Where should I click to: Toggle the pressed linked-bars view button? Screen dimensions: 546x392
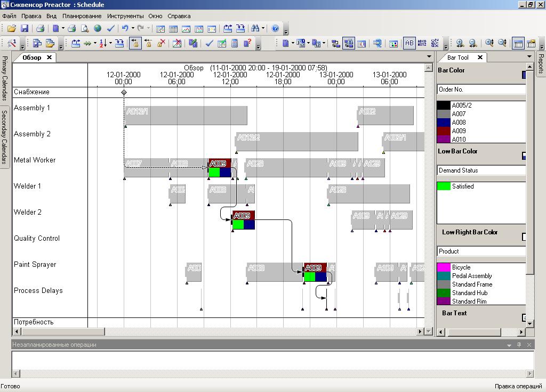pos(349,44)
